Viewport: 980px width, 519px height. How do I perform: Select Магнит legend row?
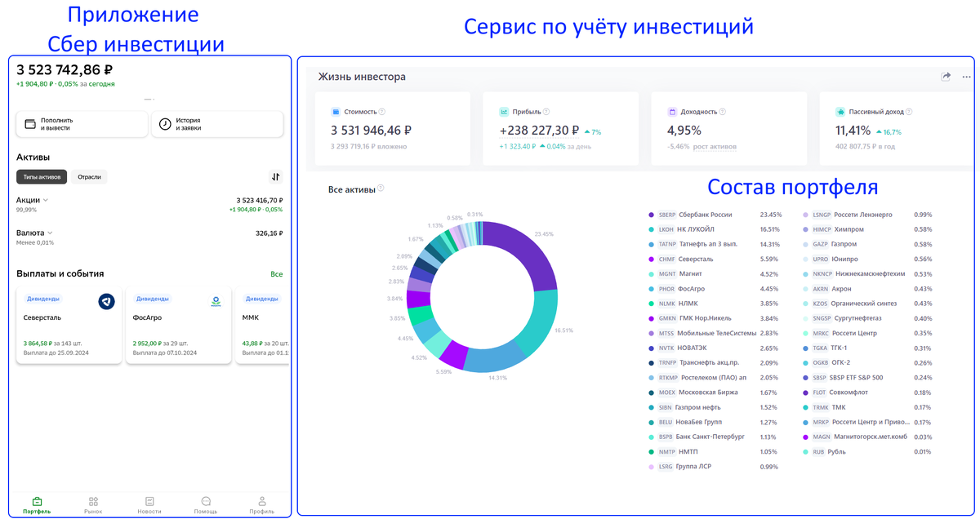tap(714, 274)
